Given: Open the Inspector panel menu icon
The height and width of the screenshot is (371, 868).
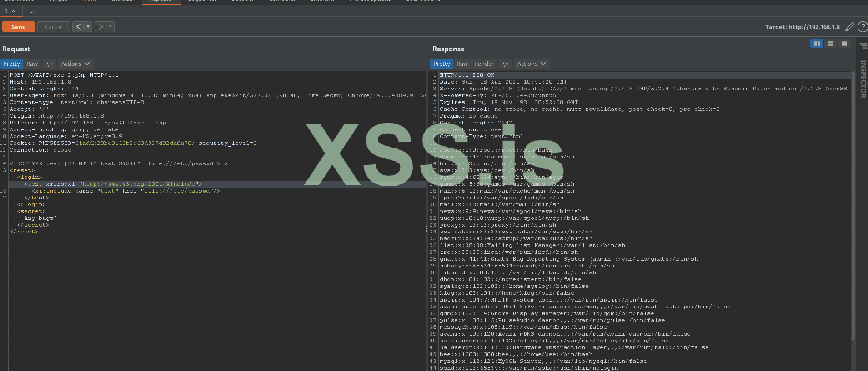Looking at the screenshot, I should coord(863,46).
